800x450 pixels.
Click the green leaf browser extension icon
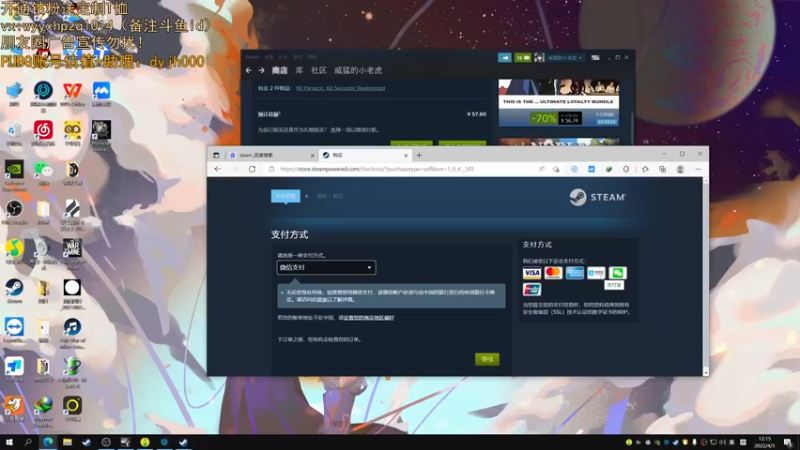[609, 169]
